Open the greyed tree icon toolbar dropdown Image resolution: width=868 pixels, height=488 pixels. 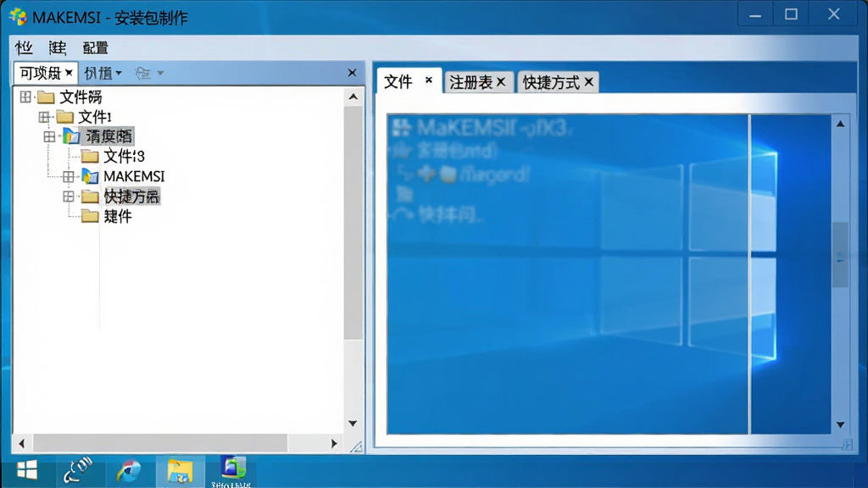[149, 73]
